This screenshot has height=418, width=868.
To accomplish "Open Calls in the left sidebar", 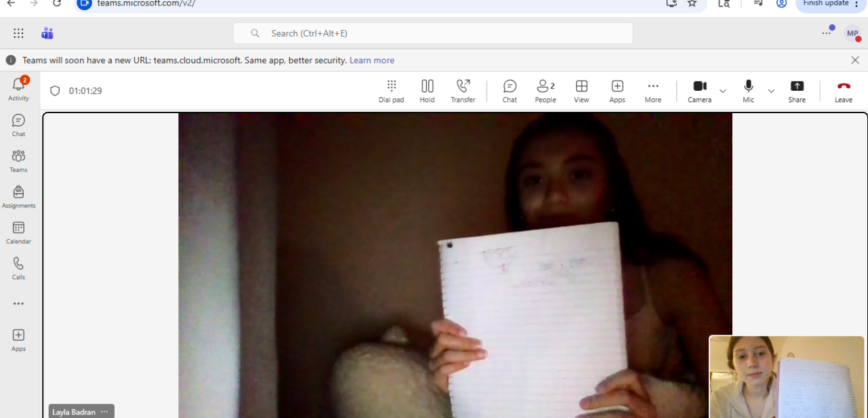I will [x=18, y=268].
